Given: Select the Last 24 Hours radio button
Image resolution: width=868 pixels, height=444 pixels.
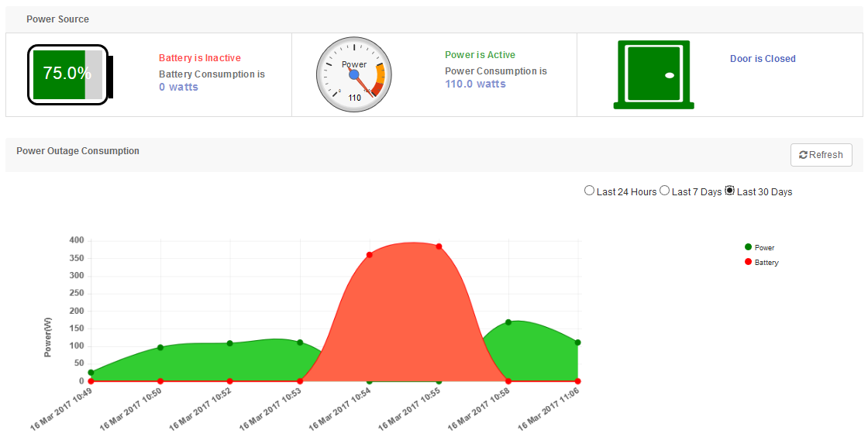Looking at the screenshot, I should click(589, 191).
